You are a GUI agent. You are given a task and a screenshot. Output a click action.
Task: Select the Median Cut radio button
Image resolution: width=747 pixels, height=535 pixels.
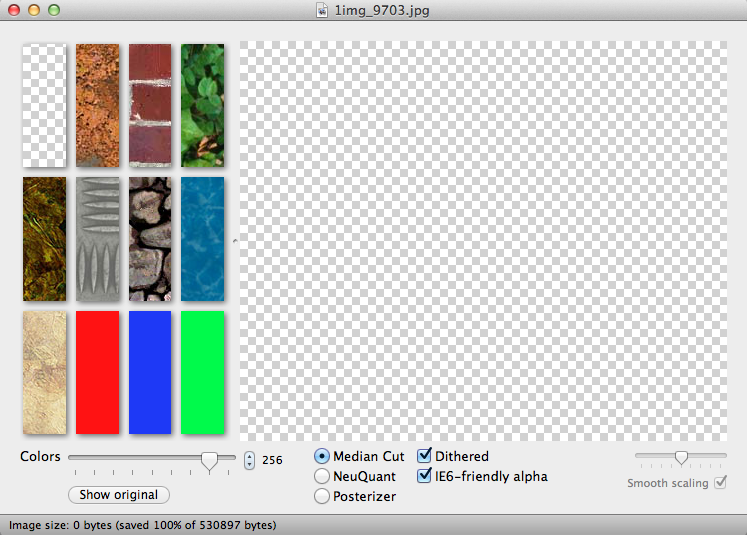coord(322,456)
